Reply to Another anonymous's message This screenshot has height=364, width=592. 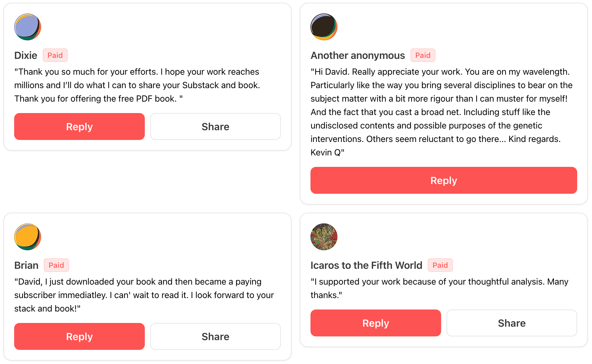[444, 180]
